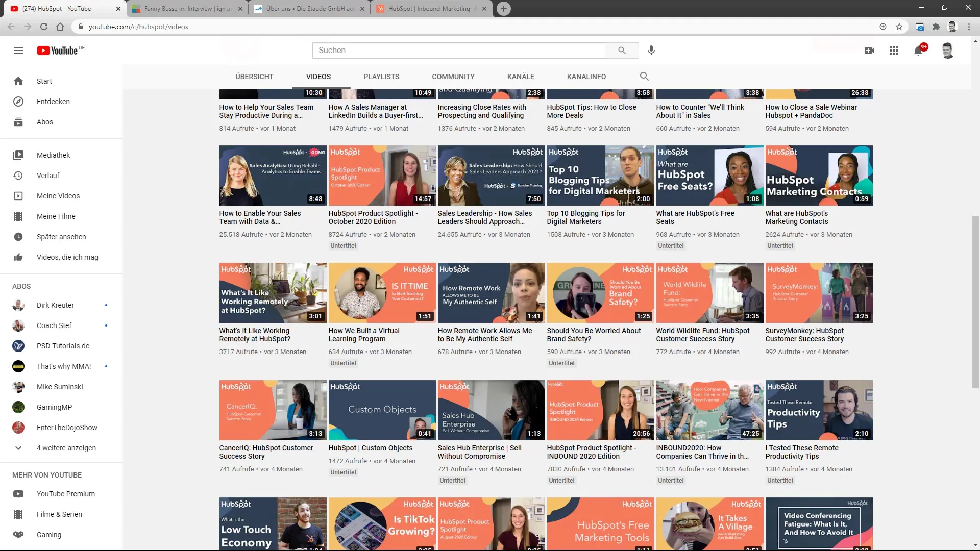Switch to the PLAYLISTS tab
Image resolution: width=980 pixels, height=551 pixels.
[x=381, y=77]
